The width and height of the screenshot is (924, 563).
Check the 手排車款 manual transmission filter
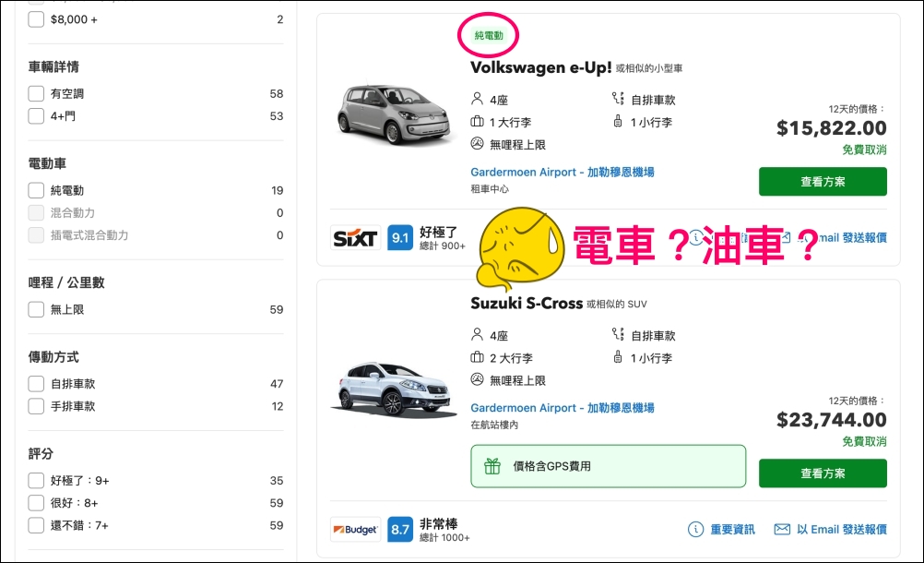click(36, 405)
